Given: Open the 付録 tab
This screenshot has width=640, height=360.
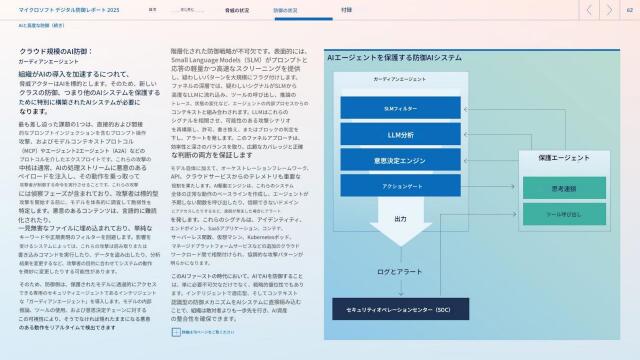Looking at the screenshot, I should click(x=347, y=10).
